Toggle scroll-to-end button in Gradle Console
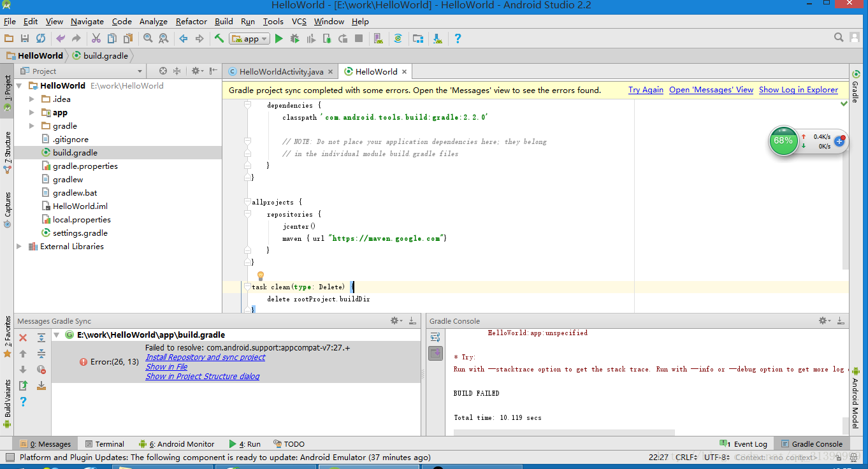This screenshot has height=469, width=868. click(x=436, y=353)
